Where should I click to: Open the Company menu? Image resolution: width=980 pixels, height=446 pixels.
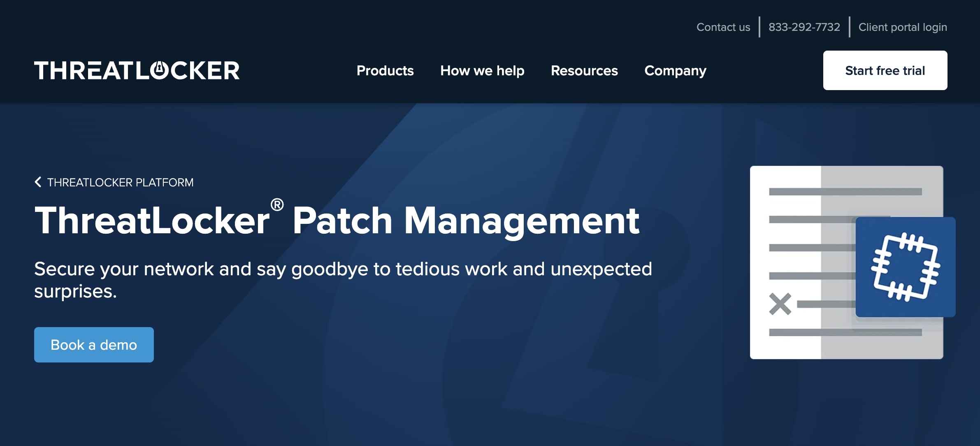pyautogui.click(x=675, y=71)
